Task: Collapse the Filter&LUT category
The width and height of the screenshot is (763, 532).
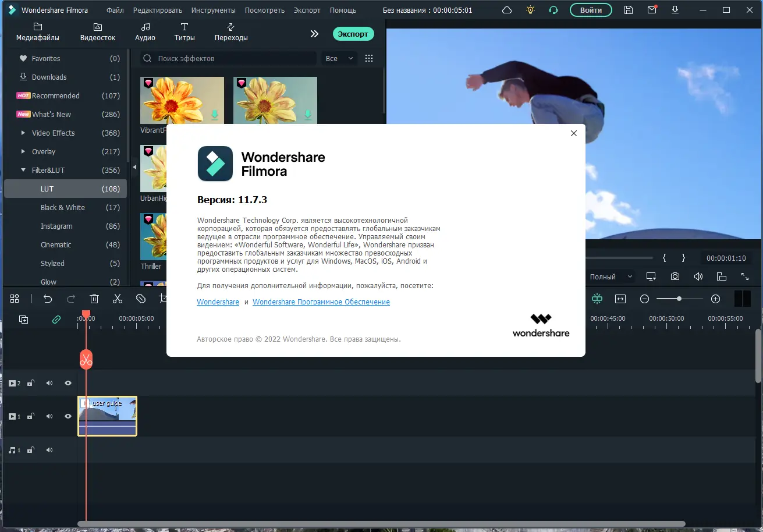Action: [23, 170]
